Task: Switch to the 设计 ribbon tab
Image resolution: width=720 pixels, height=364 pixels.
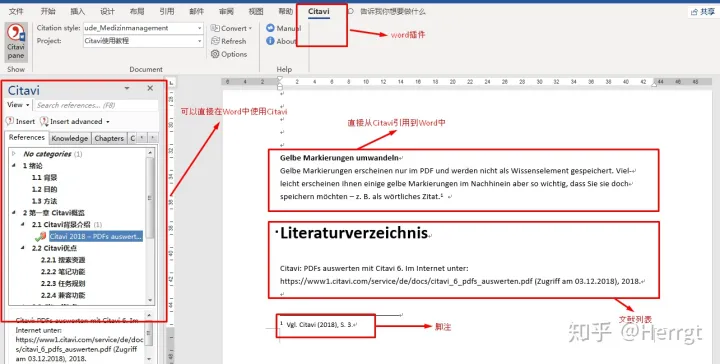Action: pyautogui.click(x=107, y=11)
